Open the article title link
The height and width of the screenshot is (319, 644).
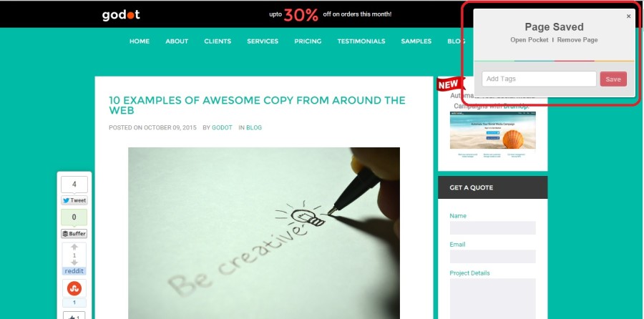(257, 105)
